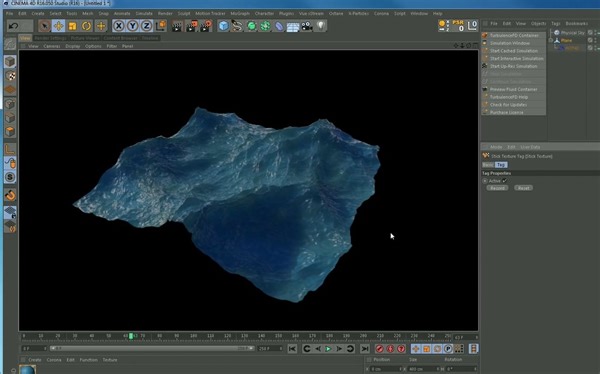The height and width of the screenshot is (374, 600).
Task: Render the active view with the clapperboard icon
Action: point(177,26)
